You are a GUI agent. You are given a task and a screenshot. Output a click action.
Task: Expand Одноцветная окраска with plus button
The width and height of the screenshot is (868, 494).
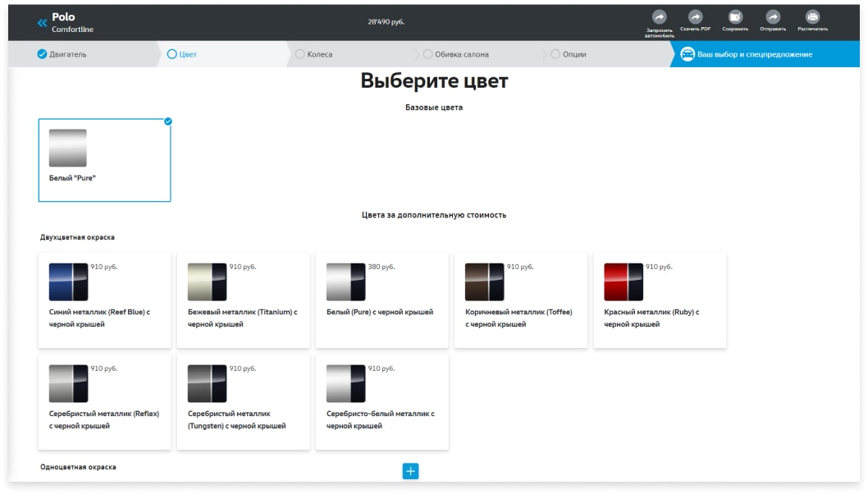(x=410, y=471)
